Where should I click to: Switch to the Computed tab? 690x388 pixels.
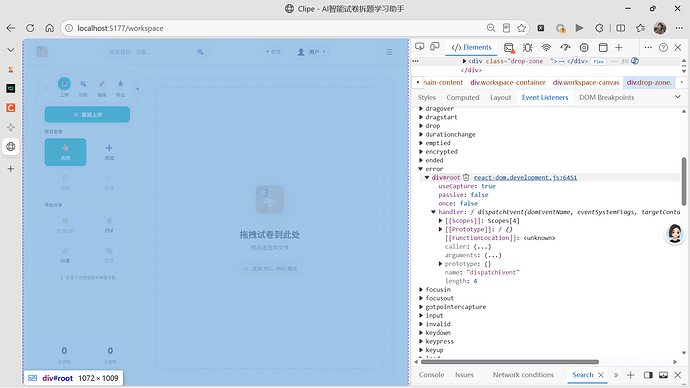click(x=462, y=97)
